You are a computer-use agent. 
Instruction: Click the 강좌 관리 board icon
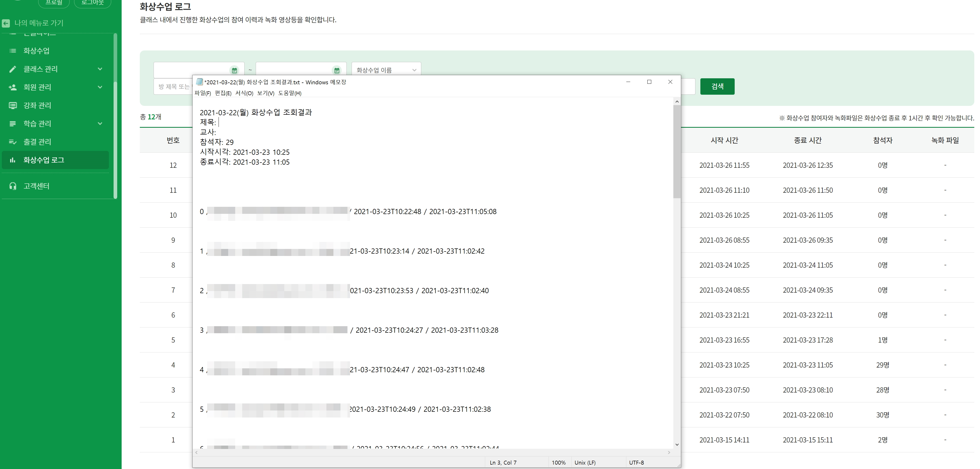[12, 105]
